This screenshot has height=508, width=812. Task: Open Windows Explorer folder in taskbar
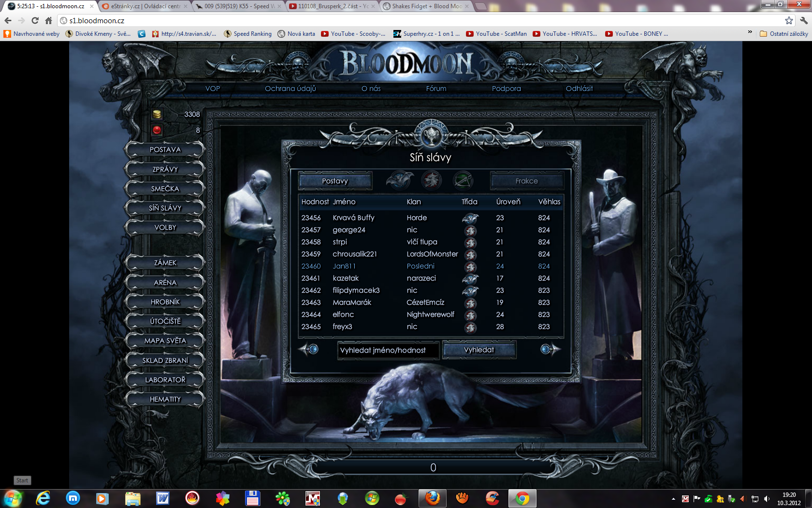point(132,498)
